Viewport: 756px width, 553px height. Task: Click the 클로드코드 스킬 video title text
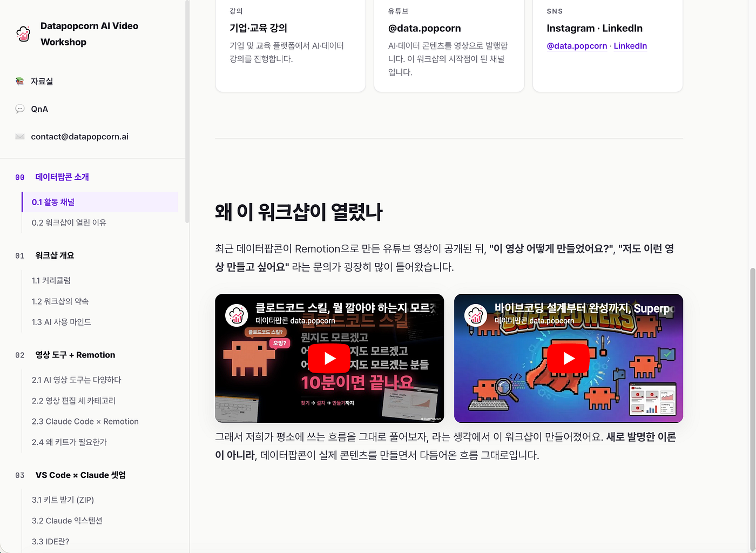tap(346, 308)
